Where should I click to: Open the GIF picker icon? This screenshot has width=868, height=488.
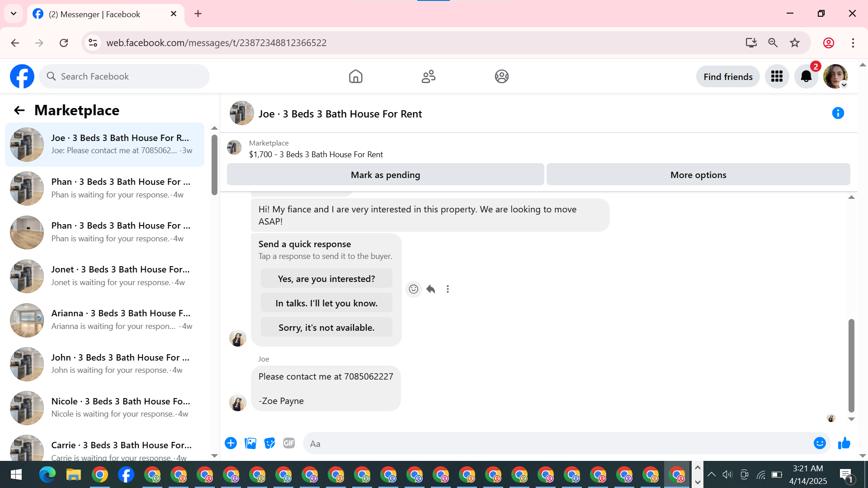(x=289, y=443)
